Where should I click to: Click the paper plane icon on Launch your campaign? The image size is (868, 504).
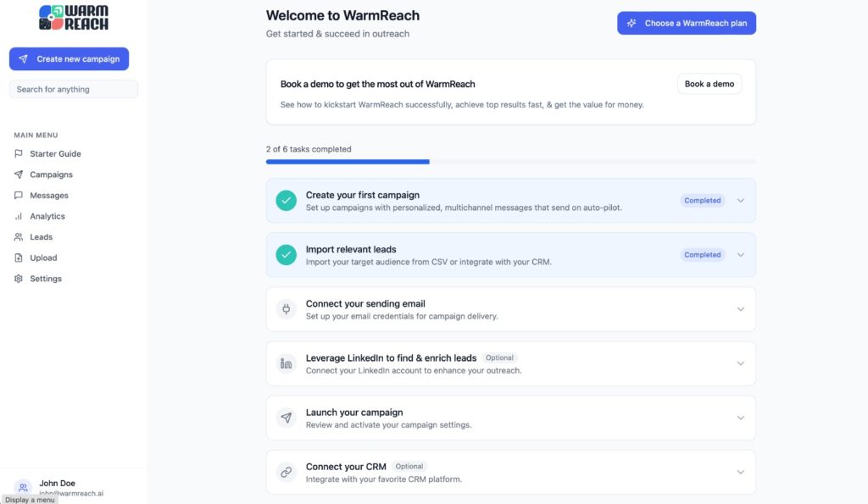[x=287, y=418]
